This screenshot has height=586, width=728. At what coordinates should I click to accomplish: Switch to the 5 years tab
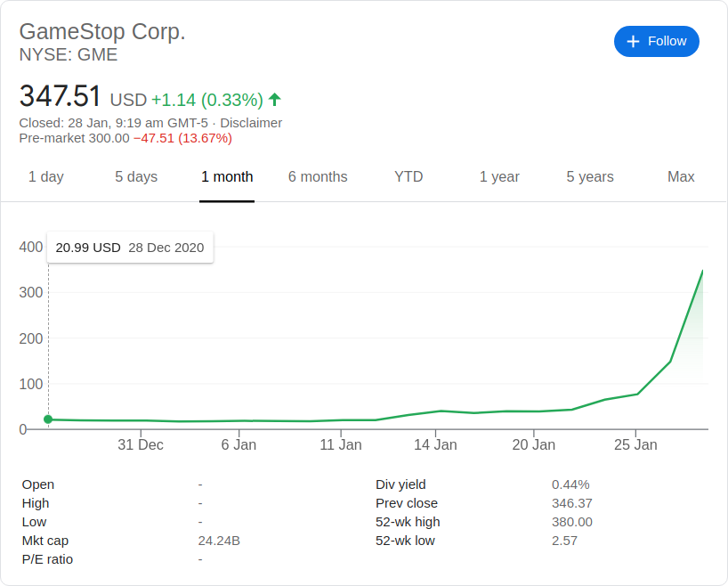click(x=590, y=176)
